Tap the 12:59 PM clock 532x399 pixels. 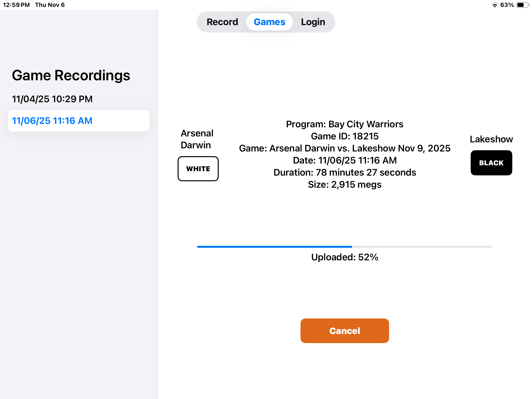coord(16,5)
